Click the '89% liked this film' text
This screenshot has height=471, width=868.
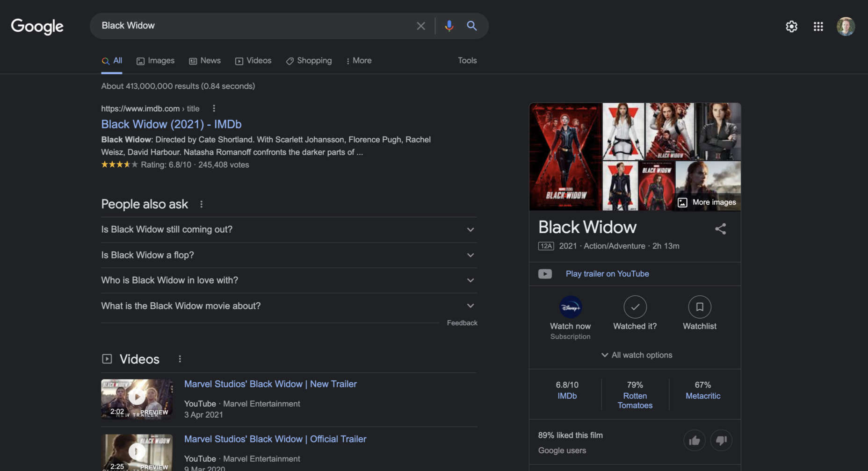click(x=570, y=435)
